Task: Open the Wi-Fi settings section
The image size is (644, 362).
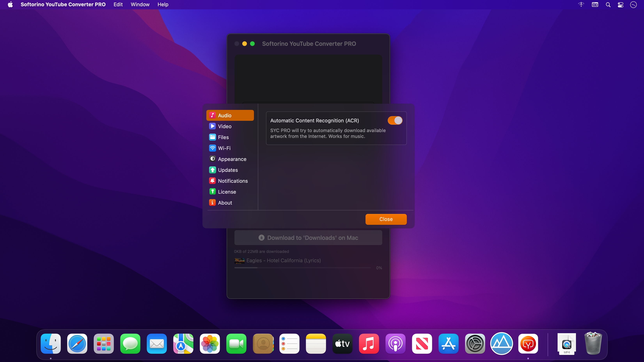Action: point(230,148)
